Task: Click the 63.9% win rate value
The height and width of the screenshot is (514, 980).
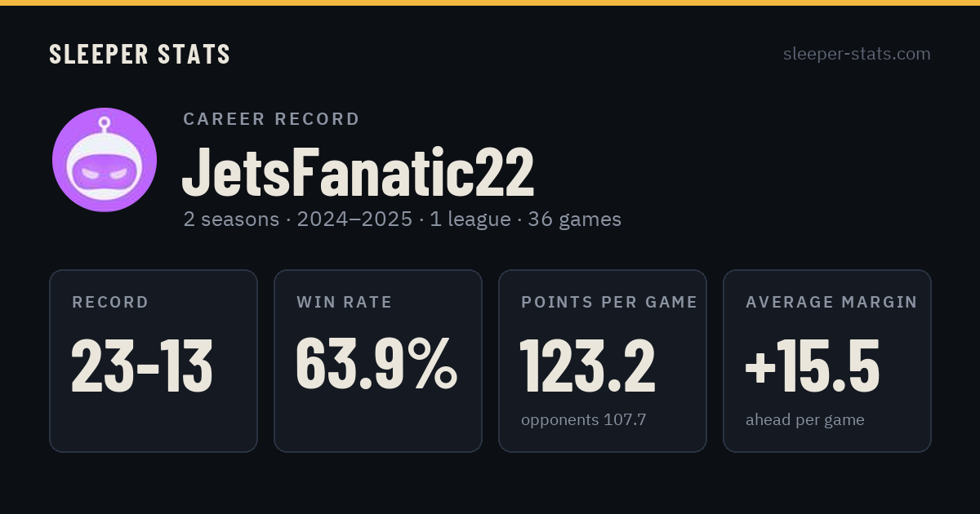Action: tap(376, 364)
